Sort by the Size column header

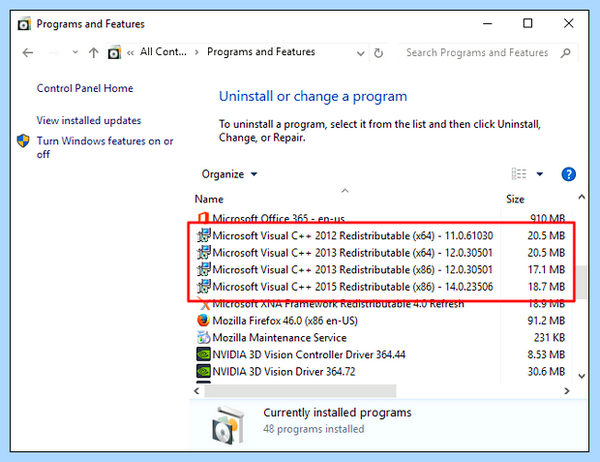515,199
